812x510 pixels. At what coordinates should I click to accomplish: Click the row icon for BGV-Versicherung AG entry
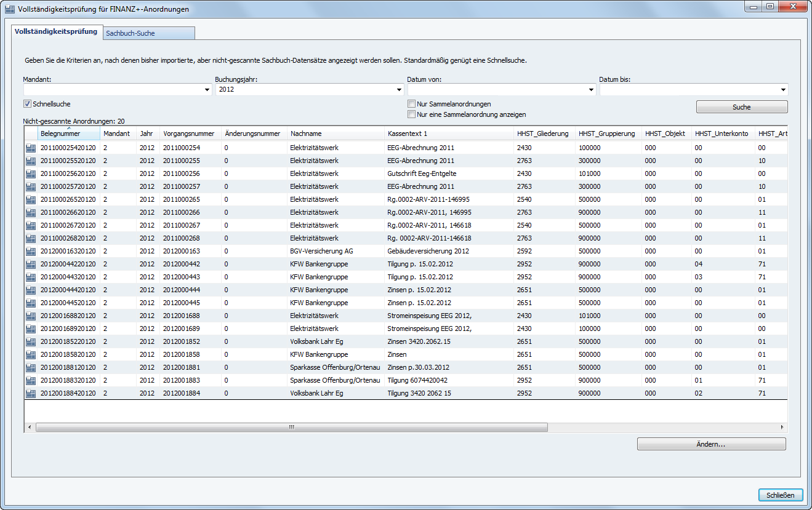pos(31,251)
